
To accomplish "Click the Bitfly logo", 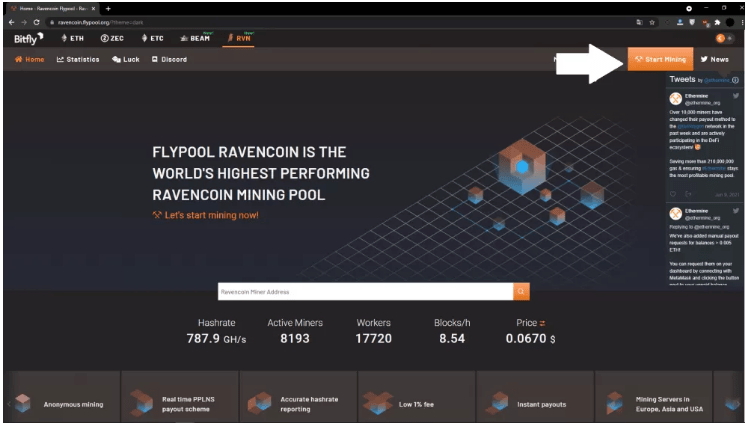I will [x=28, y=38].
